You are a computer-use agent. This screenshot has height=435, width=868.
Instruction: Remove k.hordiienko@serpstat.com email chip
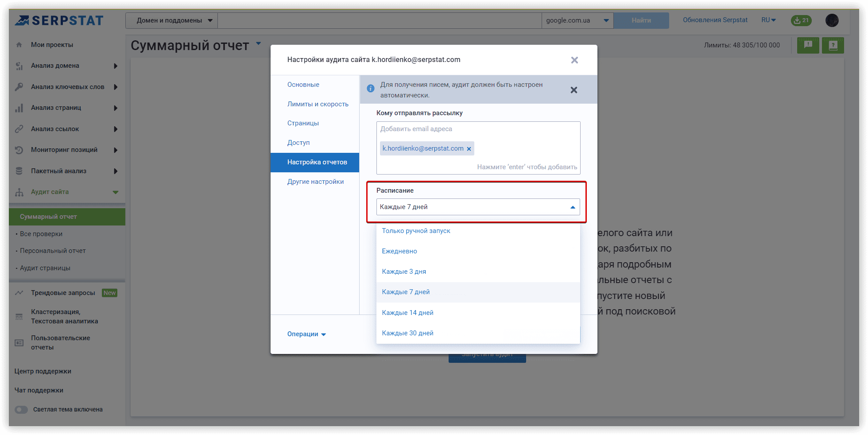point(469,149)
